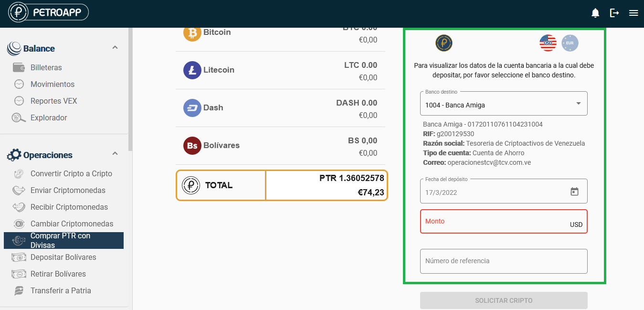Click the Número de referencia field

click(504, 261)
